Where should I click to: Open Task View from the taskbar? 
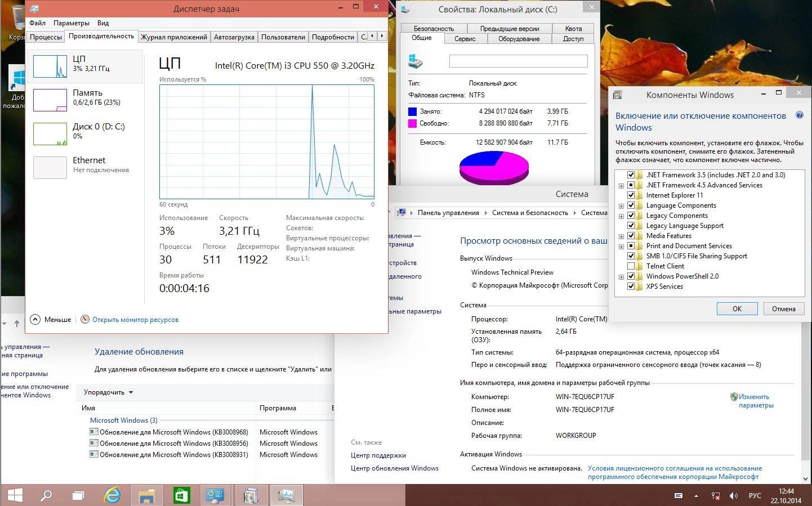pos(78,496)
